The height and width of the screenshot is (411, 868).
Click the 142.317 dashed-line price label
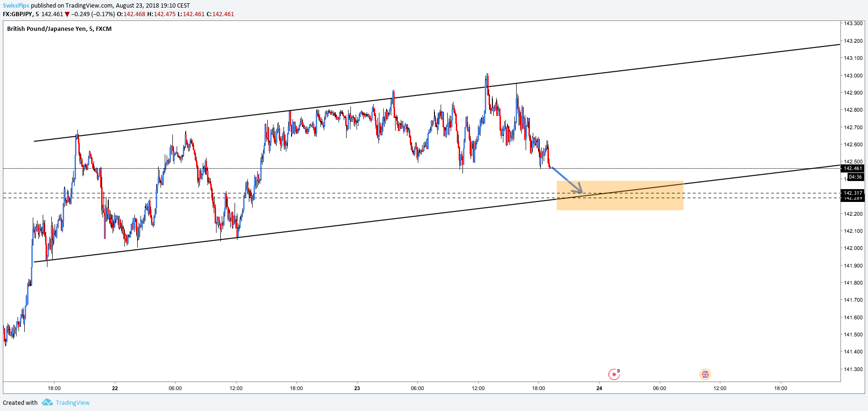click(x=852, y=193)
